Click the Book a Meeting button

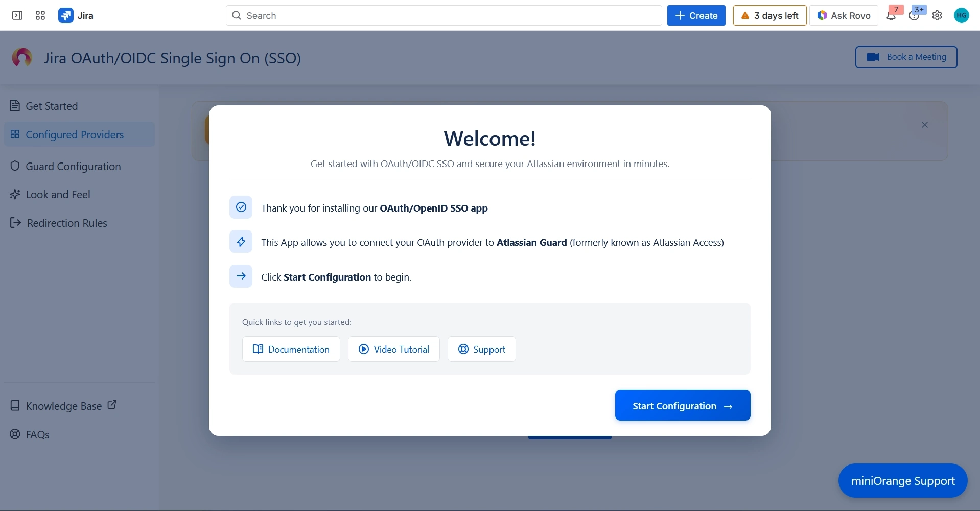point(906,57)
